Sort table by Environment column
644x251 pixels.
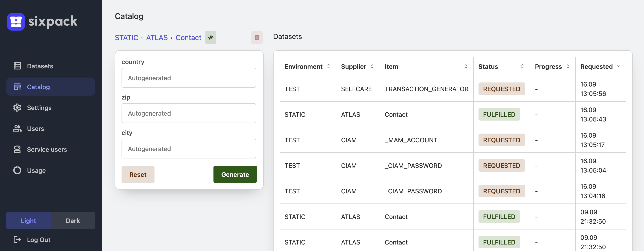[x=328, y=66]
